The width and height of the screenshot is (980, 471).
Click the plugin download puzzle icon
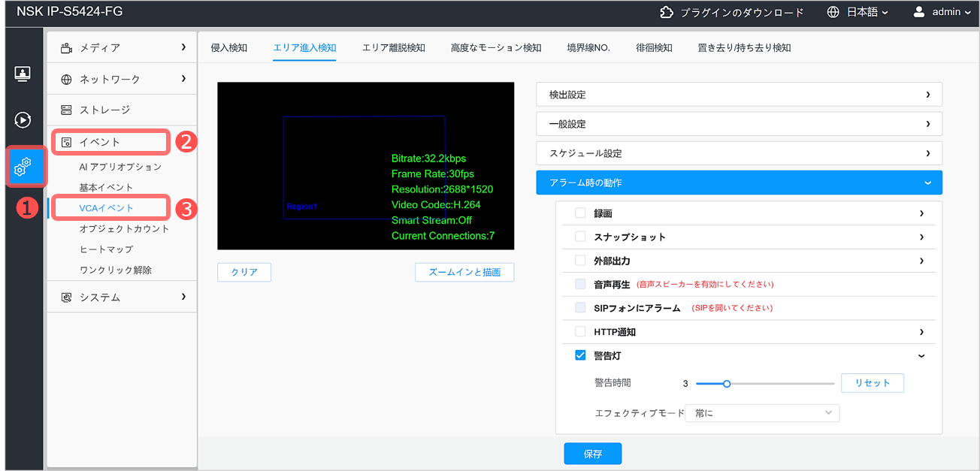click(x=666, y=12)
